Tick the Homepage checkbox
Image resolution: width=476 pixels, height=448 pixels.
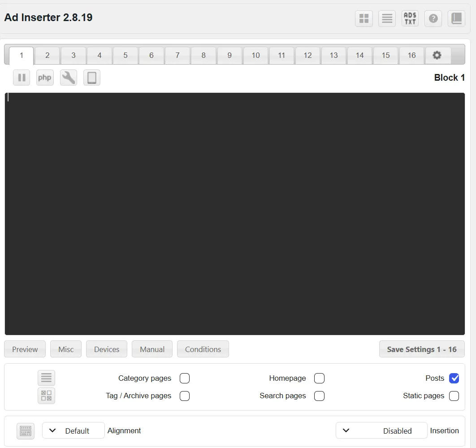(x=320, y=378)
